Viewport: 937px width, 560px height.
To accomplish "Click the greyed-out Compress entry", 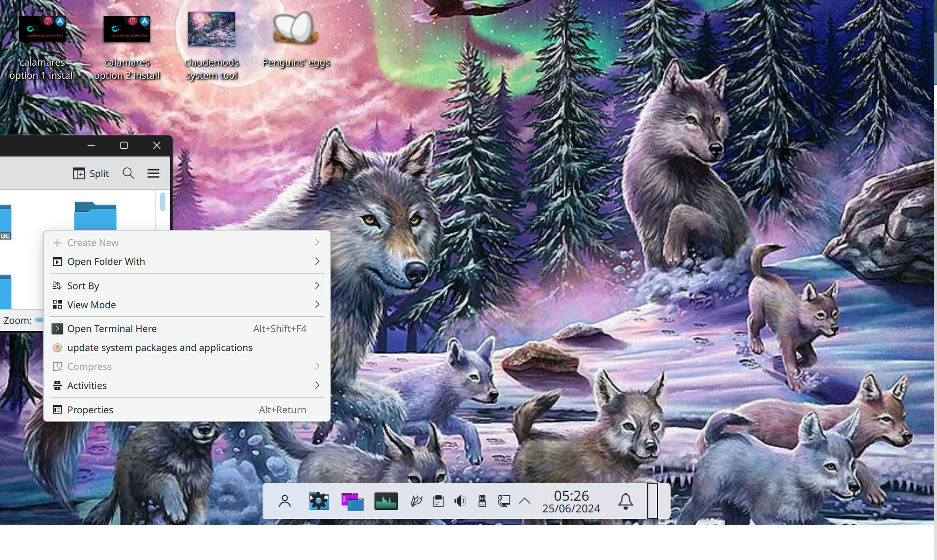I will (187, 366).
